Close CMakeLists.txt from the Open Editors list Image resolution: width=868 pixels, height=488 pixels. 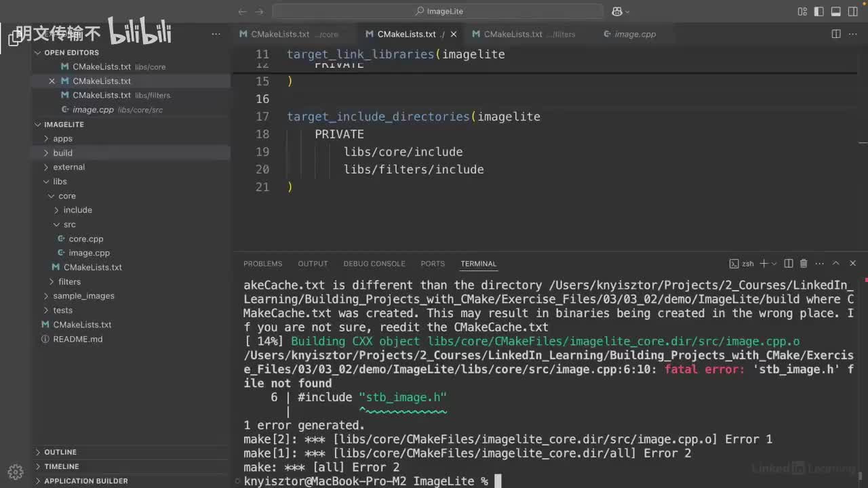(52, 81)
